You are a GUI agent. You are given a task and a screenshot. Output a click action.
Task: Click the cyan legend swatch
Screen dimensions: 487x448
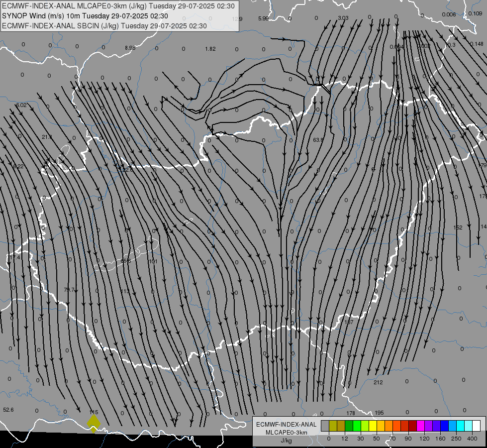[x=460, y=426]
